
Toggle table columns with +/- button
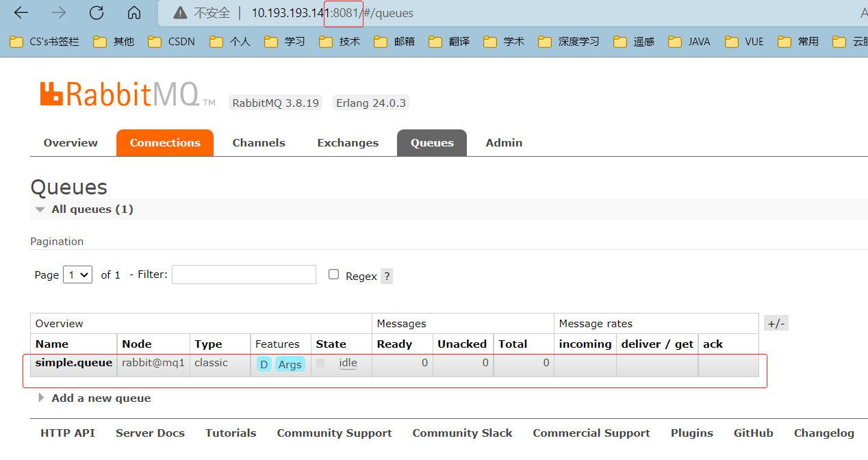click(776, 323)
